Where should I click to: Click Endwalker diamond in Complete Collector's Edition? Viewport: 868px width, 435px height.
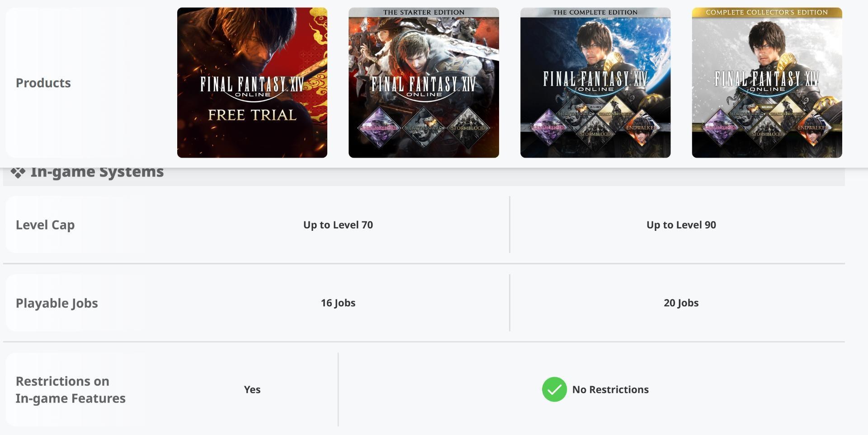(x=813, y=128)
